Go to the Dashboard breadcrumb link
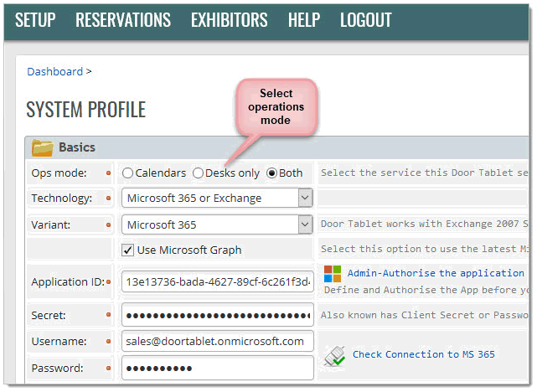 point(54,71)
